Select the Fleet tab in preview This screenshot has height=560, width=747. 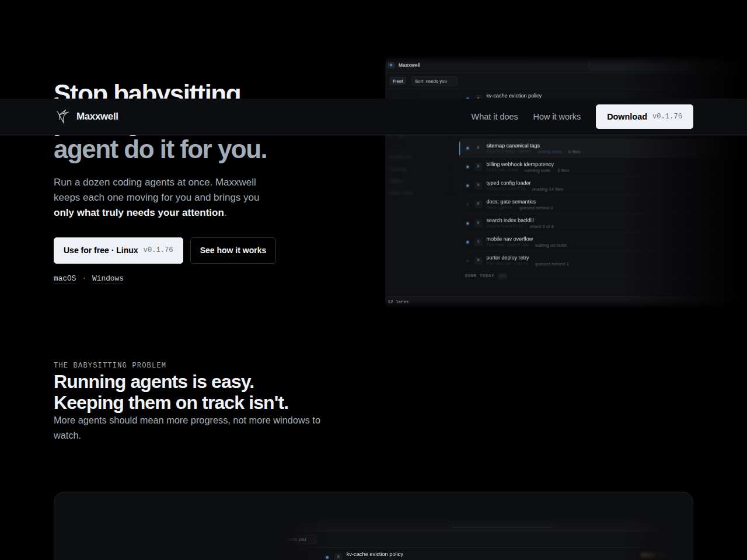[398, 81]
